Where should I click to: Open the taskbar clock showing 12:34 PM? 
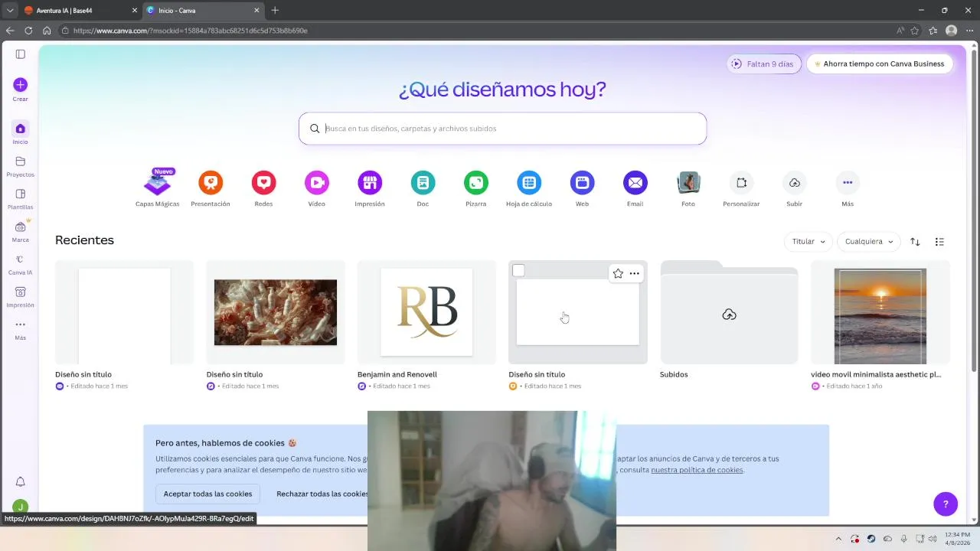tap(957, 539)
